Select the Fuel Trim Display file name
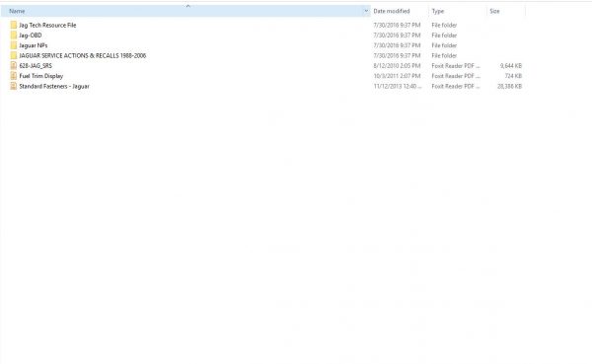Viewport: 592px width, 364px height. pyautogui.click(x=41, y=76)
